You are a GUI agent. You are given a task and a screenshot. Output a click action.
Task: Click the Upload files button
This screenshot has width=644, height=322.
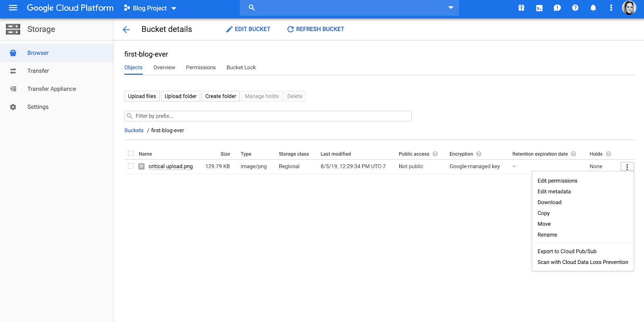[x=142, y=96]
